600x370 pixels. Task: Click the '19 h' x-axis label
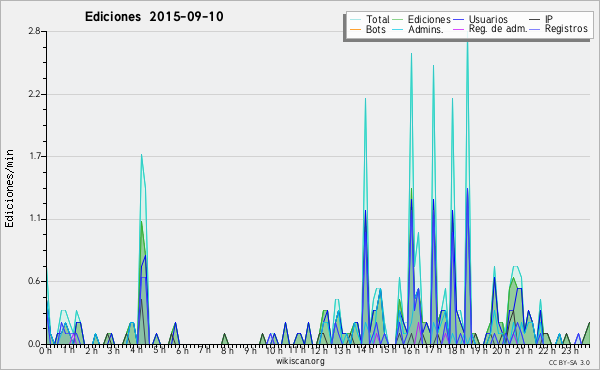(479, 351)
